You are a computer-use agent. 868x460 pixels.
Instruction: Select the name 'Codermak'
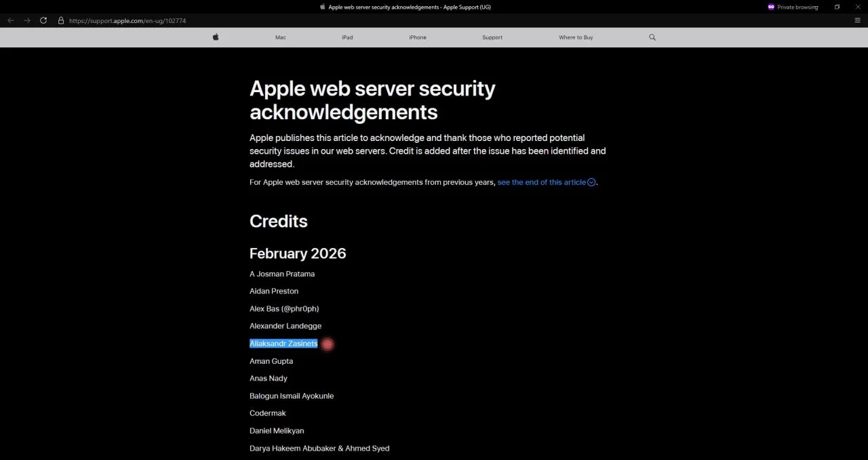[x=268, y=413]
